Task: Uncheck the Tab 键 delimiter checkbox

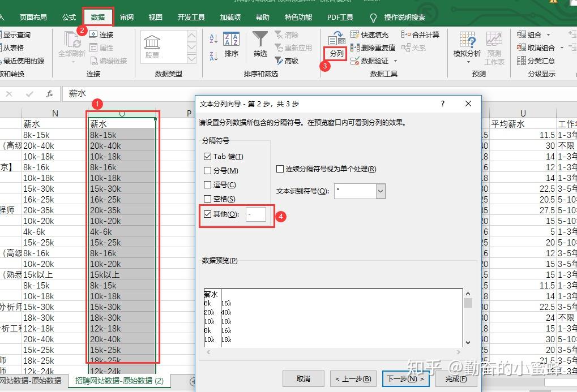Action: pyautogui.click(x=207, y=157)
